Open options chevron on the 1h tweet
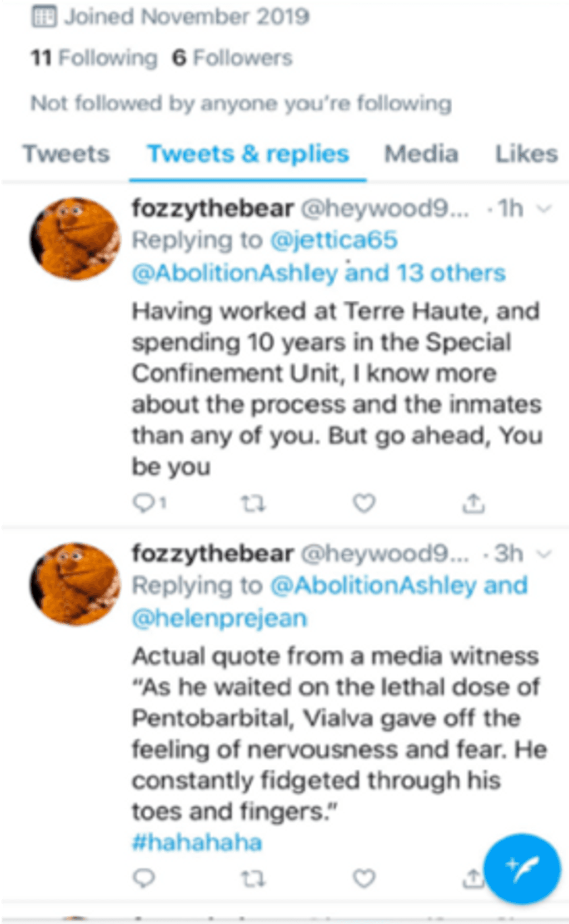The image size is (569, 924). [545, 208]
